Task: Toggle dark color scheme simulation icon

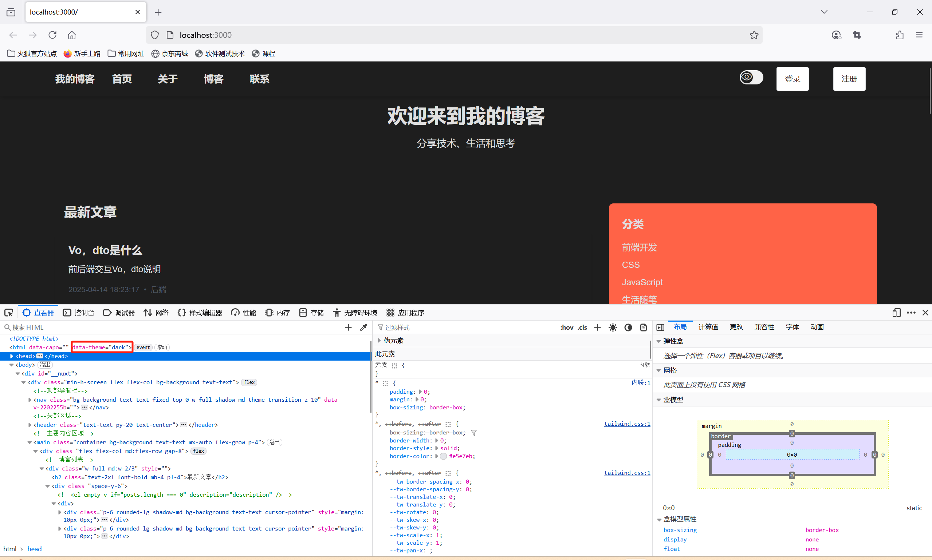Action: (628, 327)
